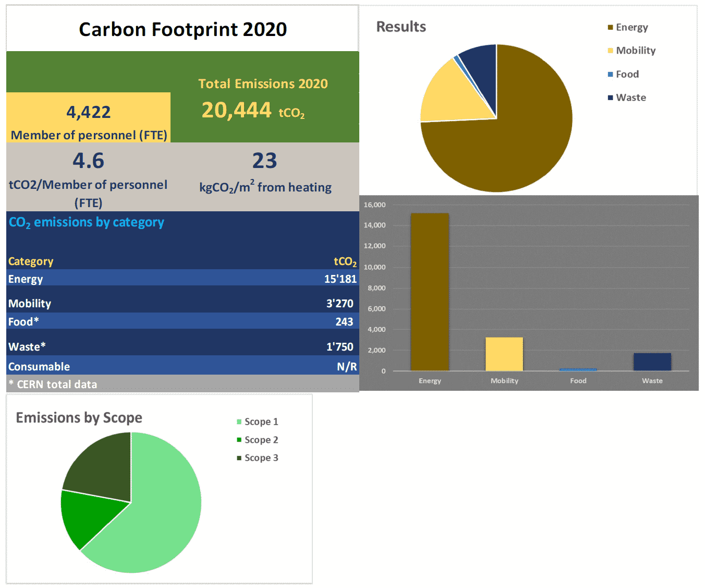Click the Total Emissions 20,444 figure
705x588 pixels.
pos(237,111)
